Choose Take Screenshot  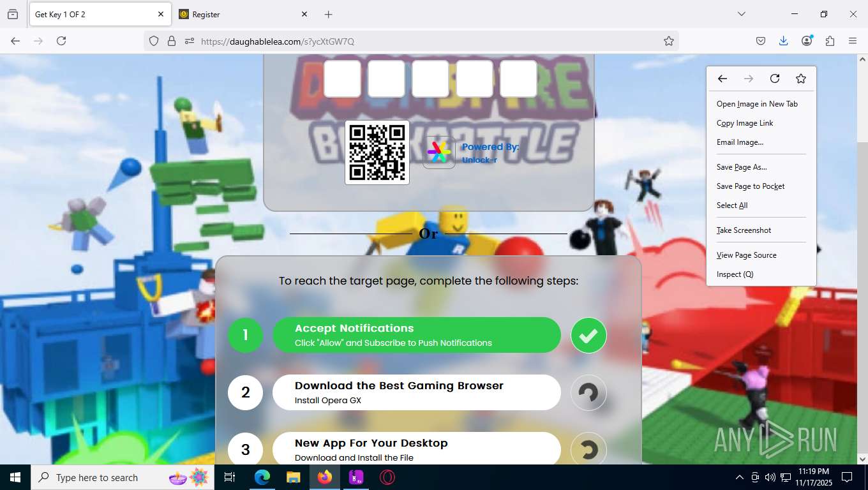[744, 230]
